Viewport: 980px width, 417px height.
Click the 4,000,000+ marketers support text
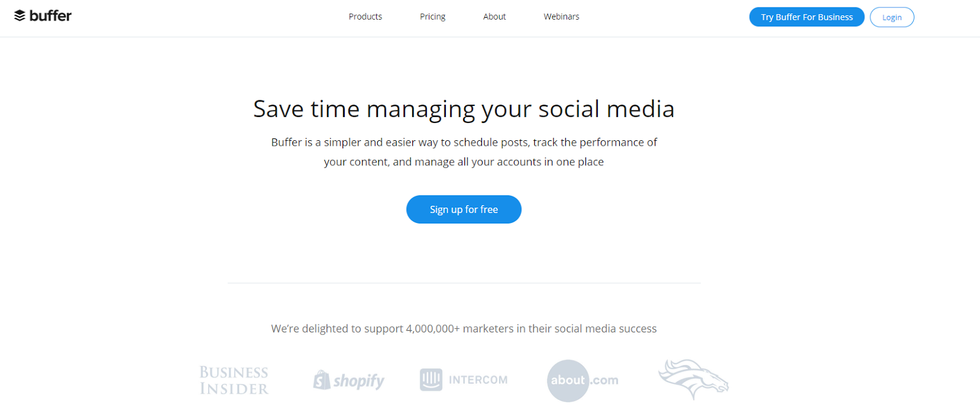(x=464, y=329)
